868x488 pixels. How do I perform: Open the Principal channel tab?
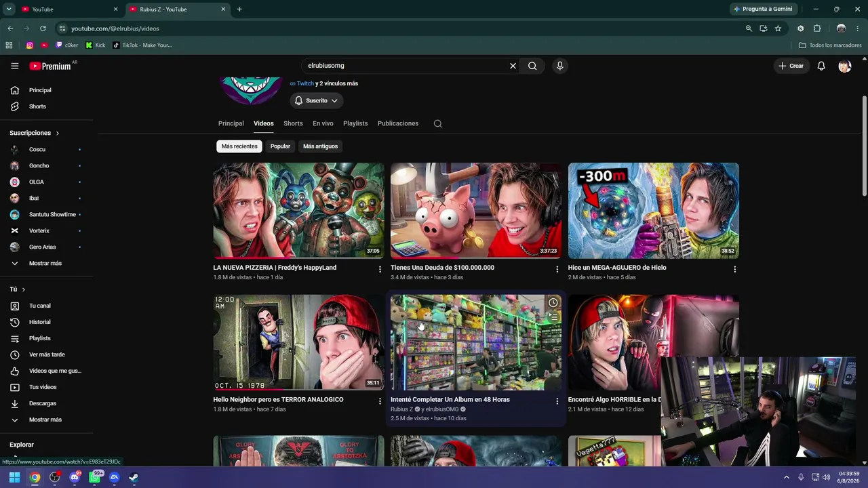pos(231,123)
